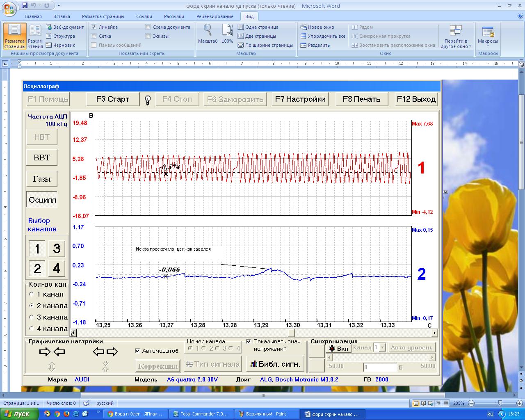
Task: Open Paint window from taskbar
Action: click(x=267, y=414)
